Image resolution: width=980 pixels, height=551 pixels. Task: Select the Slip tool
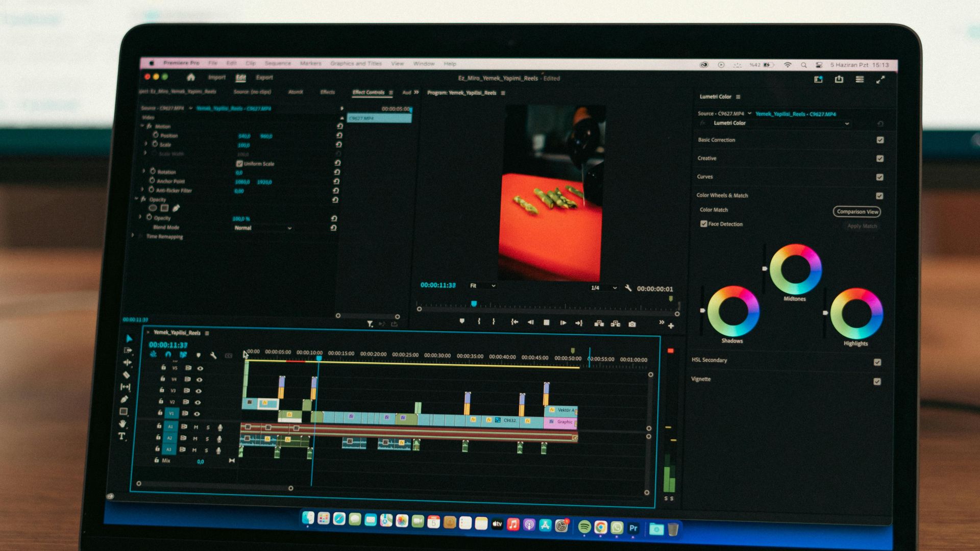click(x=125, y=387)
